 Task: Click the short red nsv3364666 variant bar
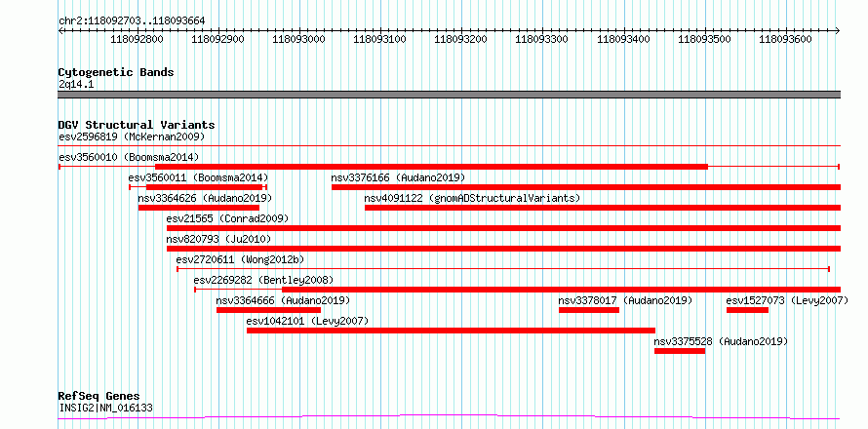coord(268,310)
